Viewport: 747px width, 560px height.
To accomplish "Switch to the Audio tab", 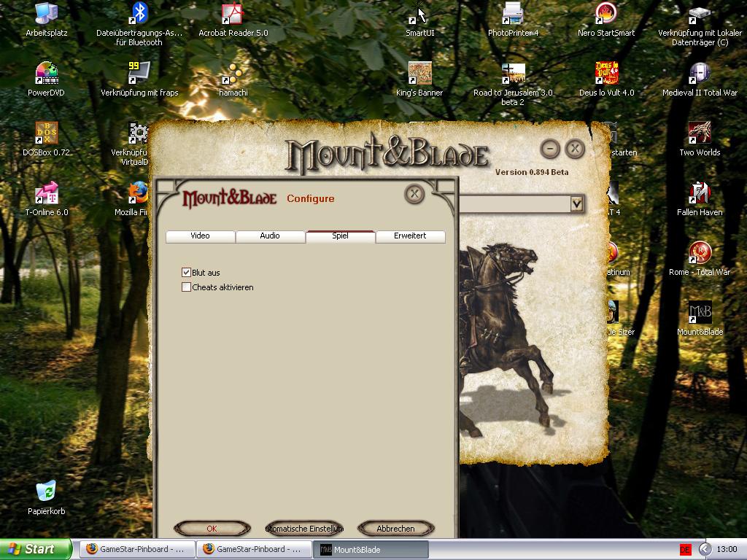I will 270,236.
